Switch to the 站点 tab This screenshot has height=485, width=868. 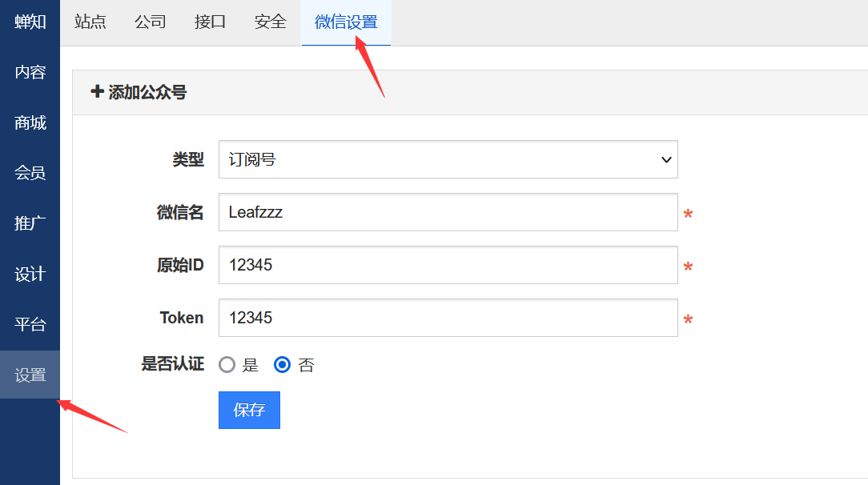tap(90, 22)
